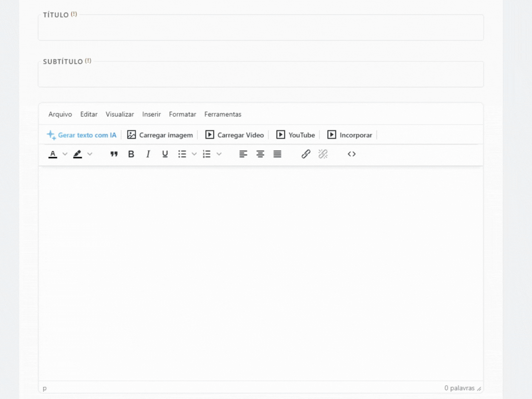The image size is (532, 399).
Task: Insert a bullet list
Action: pyautogui.click(x=182, y=154)
